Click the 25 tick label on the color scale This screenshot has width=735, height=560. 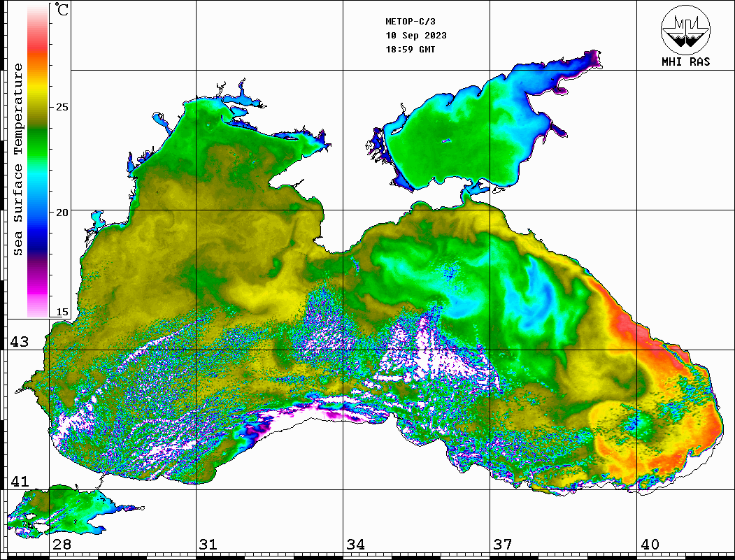tap(62, 107)
